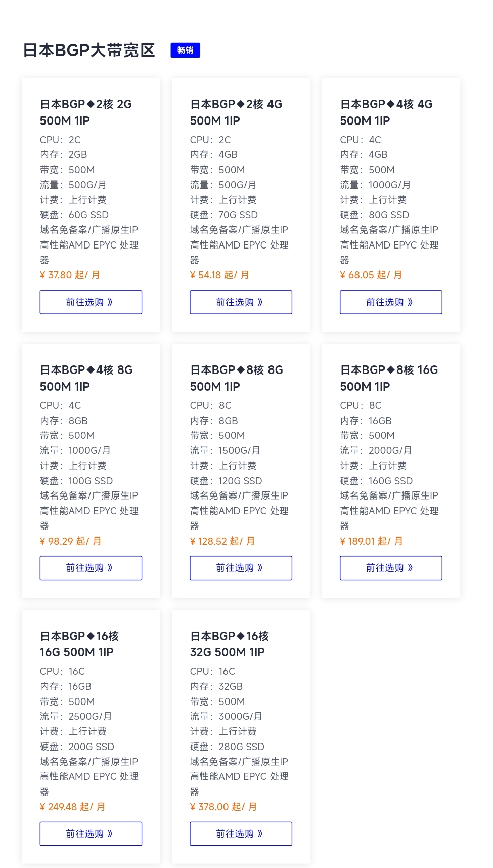Image resolution: width=493 pixels, height=868 pixels.
Task: Click 前往选购 under ¥54.18 plan
Action: (x=241, y=302)
